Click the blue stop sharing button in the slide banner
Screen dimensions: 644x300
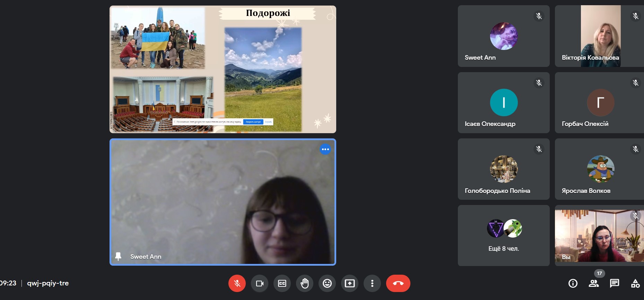point(253,122)
